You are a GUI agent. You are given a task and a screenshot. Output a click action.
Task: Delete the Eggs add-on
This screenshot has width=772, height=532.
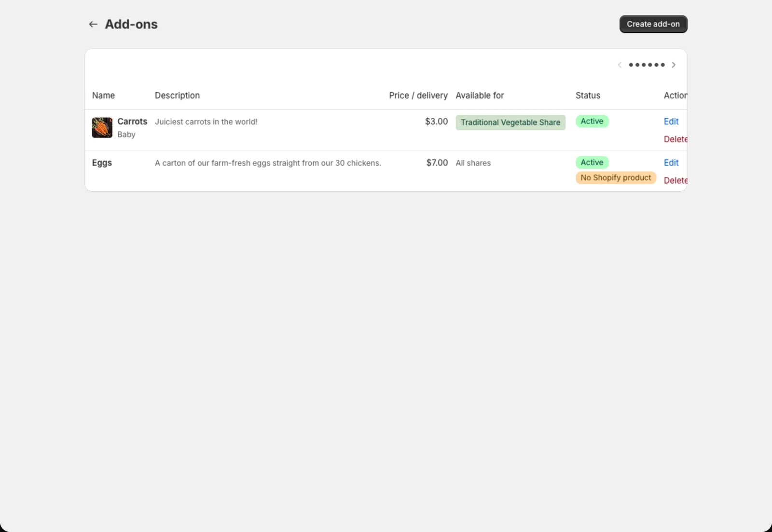click(675, 180)
